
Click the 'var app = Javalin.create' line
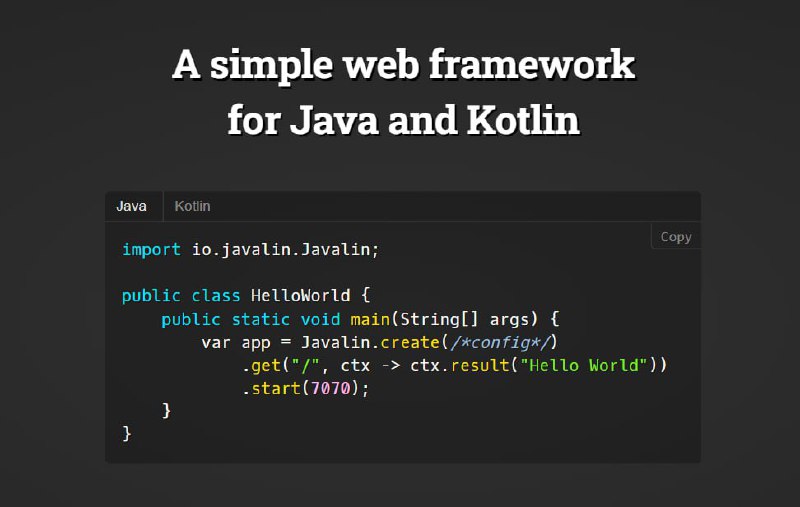click(380, 342)
